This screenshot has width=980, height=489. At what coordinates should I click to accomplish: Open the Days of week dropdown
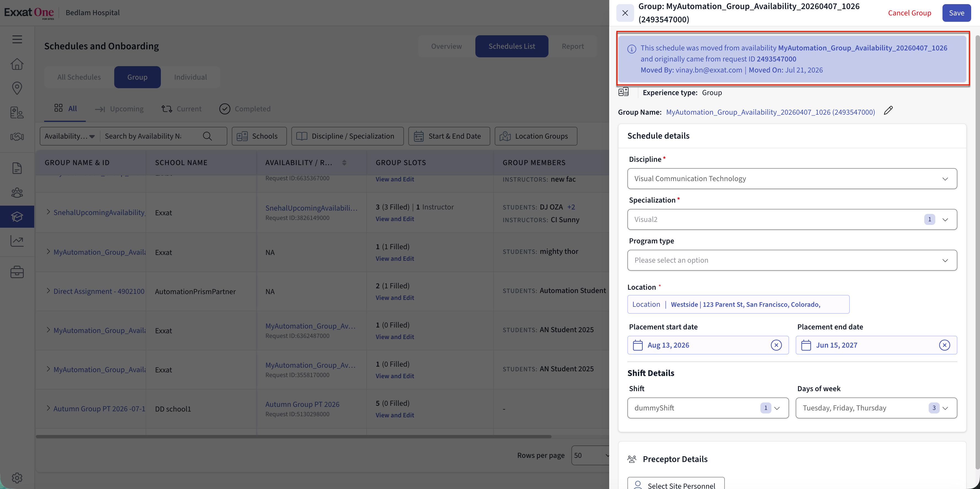pyautogui.click(x=876, y=408)
